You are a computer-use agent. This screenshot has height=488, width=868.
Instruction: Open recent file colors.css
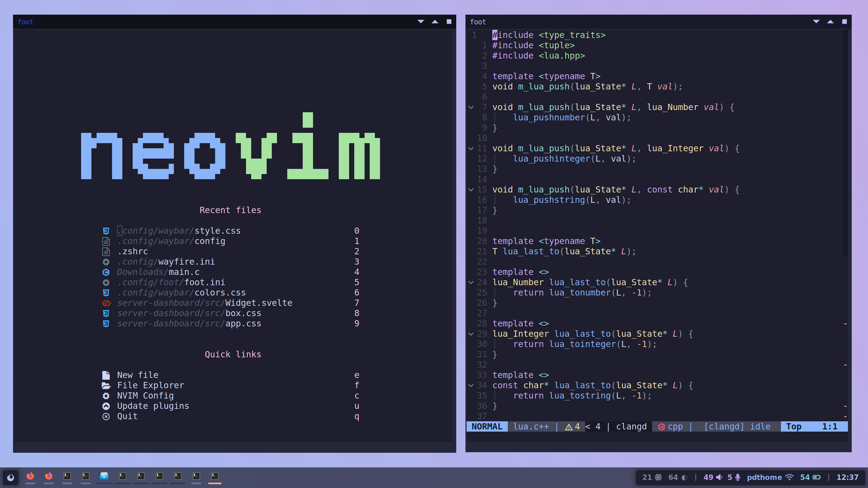tap(231, 293)
